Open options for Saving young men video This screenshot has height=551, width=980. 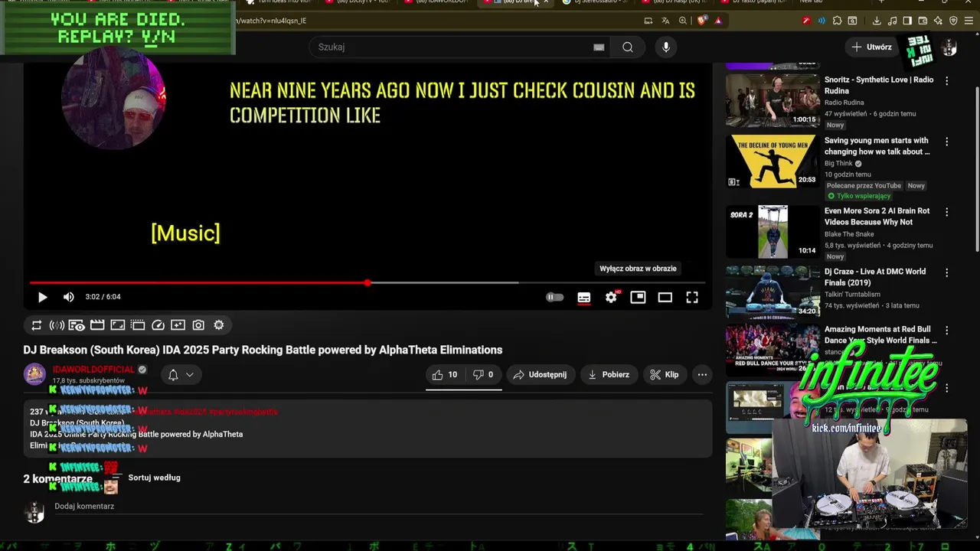click(x=946, y=142)
